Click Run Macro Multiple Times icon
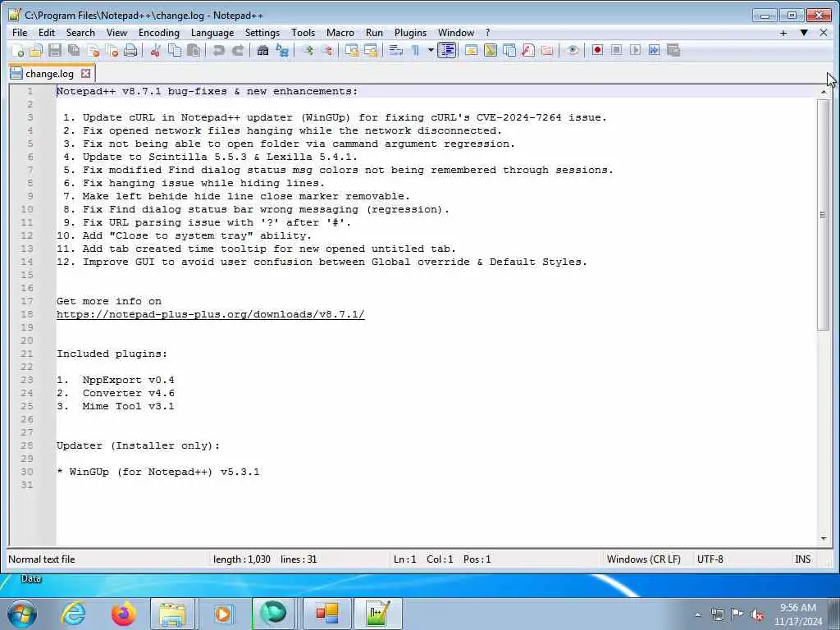 654,50
